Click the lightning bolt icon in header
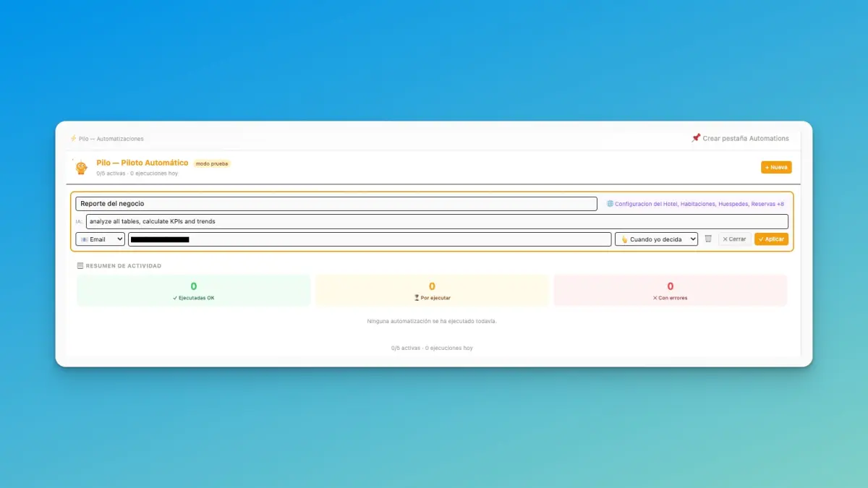Screen dimensions: 868x488 click(x=73, y=138)
